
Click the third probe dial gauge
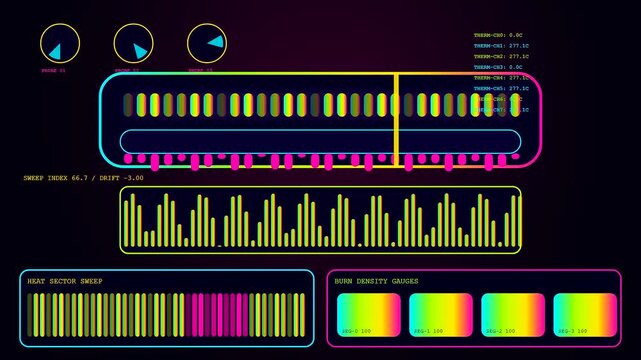pos(207,43)
